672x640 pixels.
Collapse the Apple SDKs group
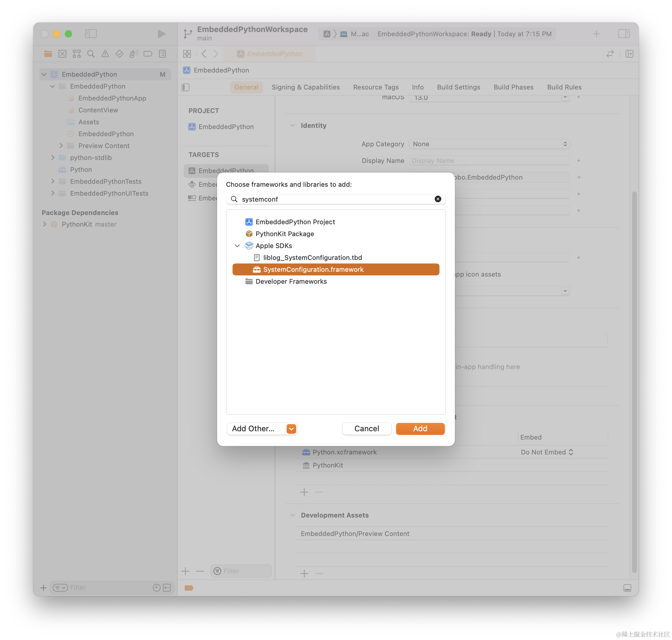click(237, 246)
